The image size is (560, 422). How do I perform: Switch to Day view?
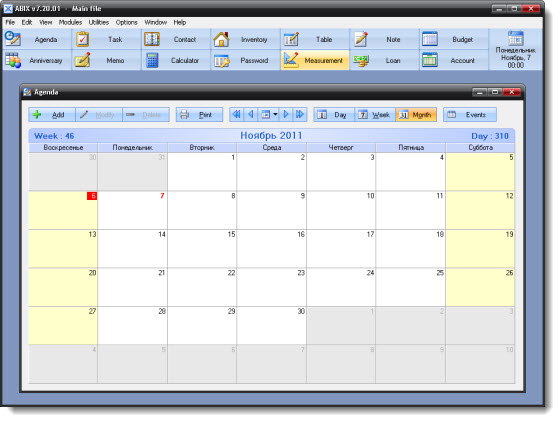(334, 115)
